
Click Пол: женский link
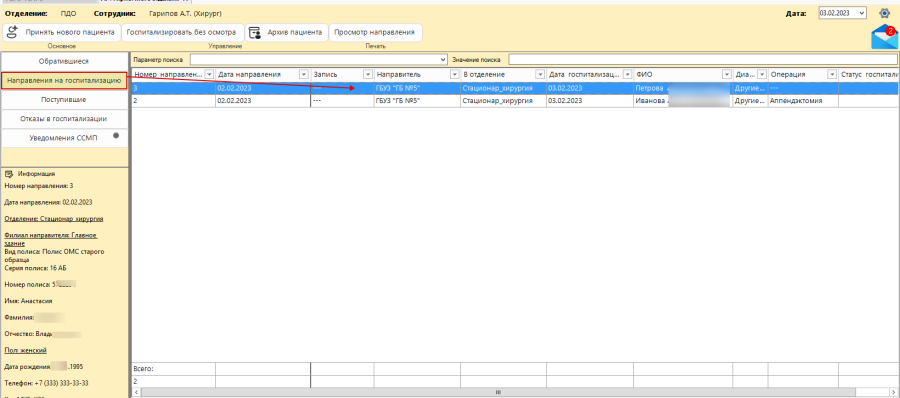tap(25, 350)
